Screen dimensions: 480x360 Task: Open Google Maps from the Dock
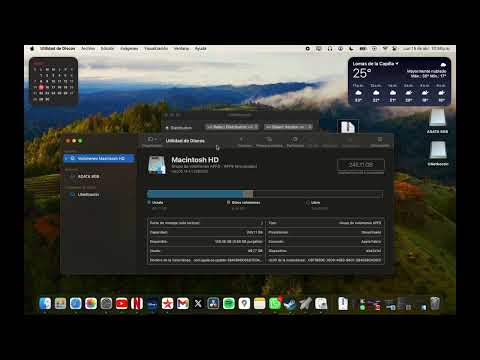tap(244, 304)
